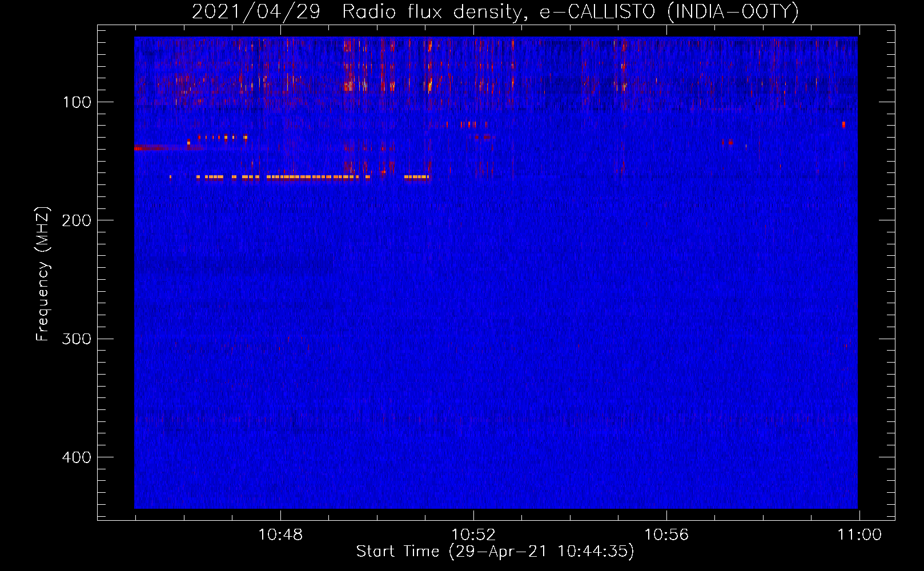924x571 pixels.
Task: Click the 200 frequency tick label
Action: pos(77,220)
